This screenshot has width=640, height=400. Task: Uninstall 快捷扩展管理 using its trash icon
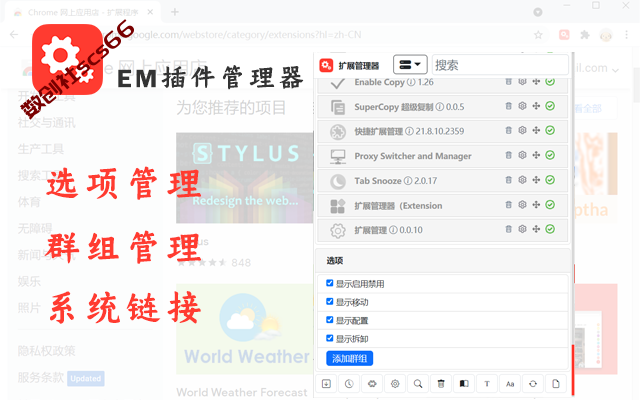click(509, 131)
